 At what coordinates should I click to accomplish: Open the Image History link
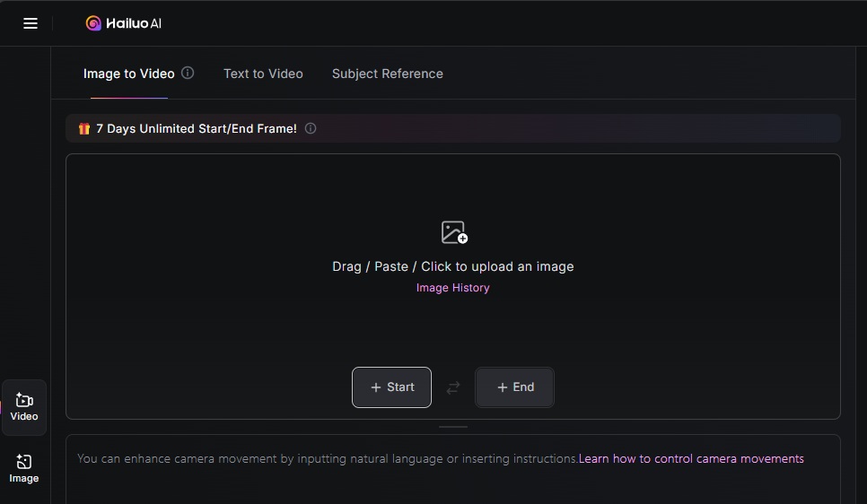pyautogui.click(x=452, y=288)
